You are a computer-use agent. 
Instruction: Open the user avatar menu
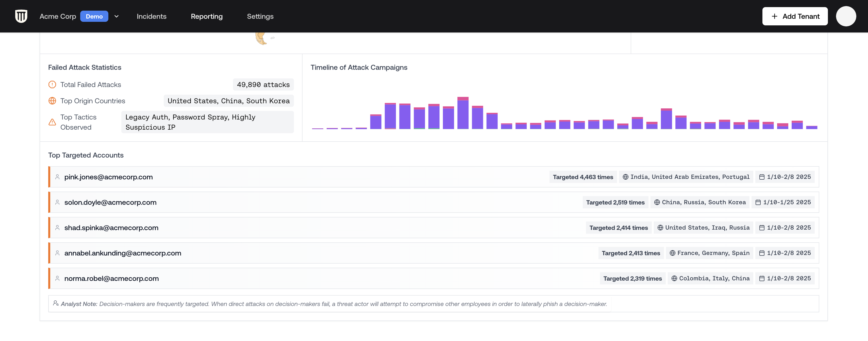tap(846, 16)
